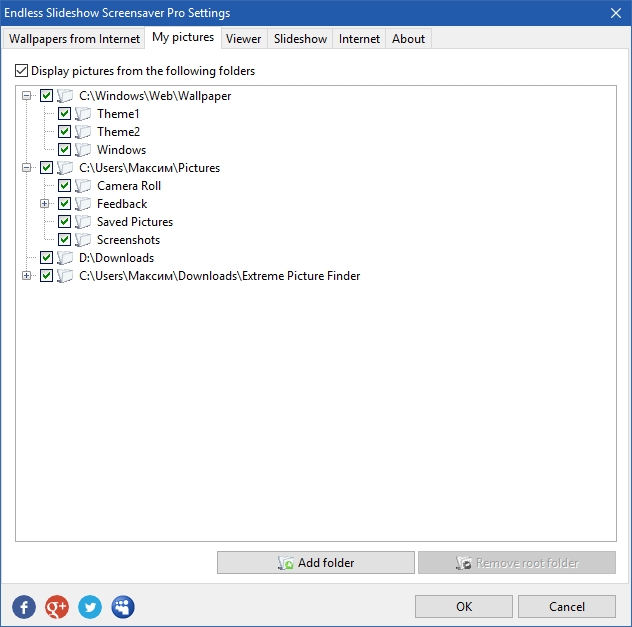The width and height of the screenshot is (632, 627).
Task: Uncheck the D:\Downloads checkbox
Action: point(46,258)
